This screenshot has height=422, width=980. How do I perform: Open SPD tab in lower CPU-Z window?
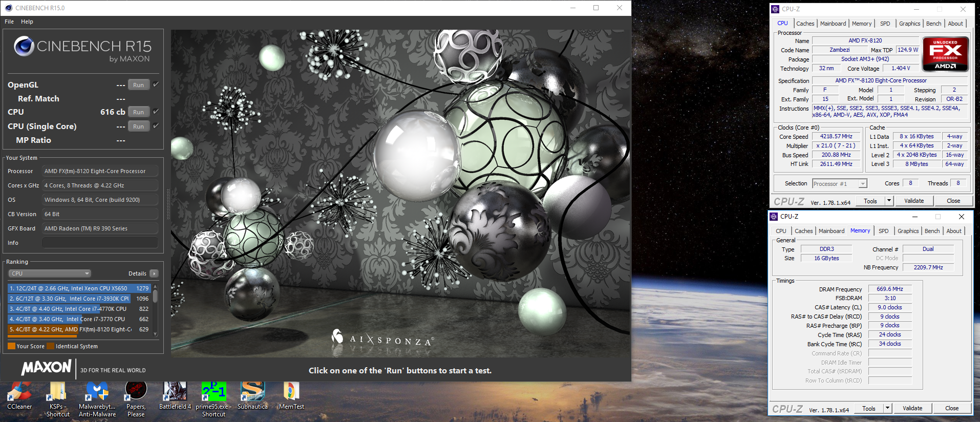tap(884, 231)
